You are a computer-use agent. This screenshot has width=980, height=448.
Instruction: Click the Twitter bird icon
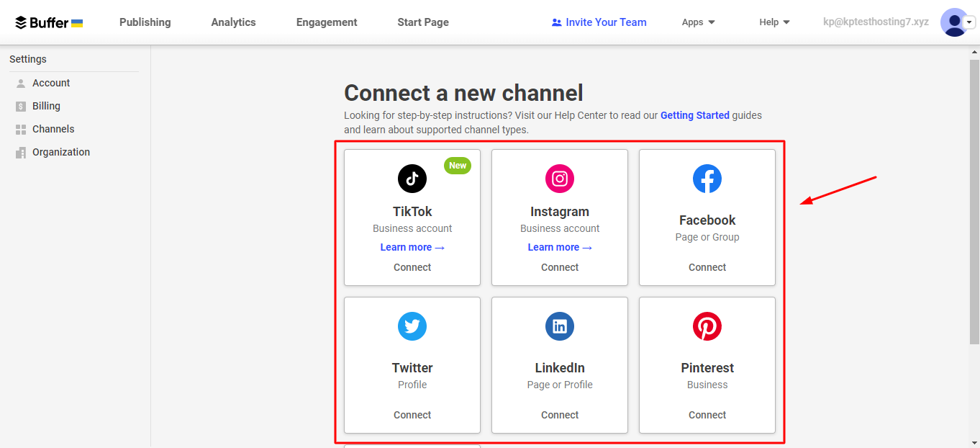[412, 326]
